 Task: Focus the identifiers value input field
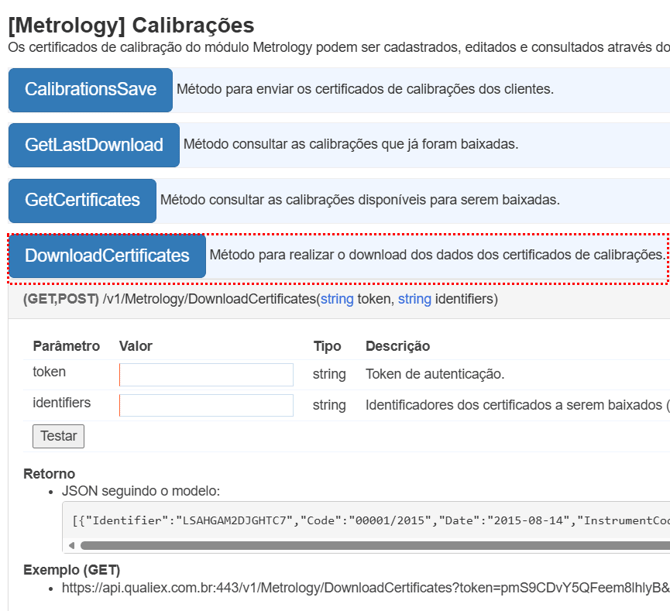click(206, 405)
